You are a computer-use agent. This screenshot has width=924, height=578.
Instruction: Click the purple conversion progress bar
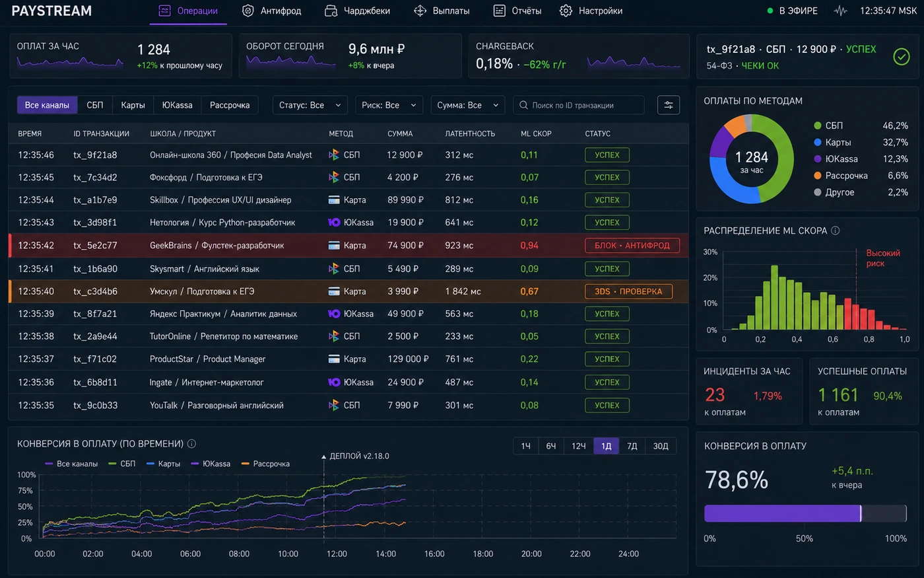[x=782, y=513]
